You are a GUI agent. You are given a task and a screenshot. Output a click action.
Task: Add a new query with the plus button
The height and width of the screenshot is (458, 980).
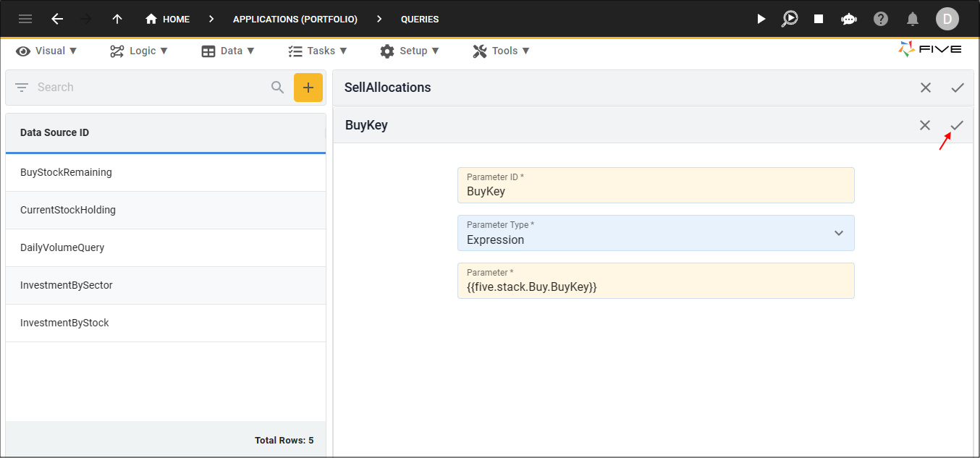[308, 88]
